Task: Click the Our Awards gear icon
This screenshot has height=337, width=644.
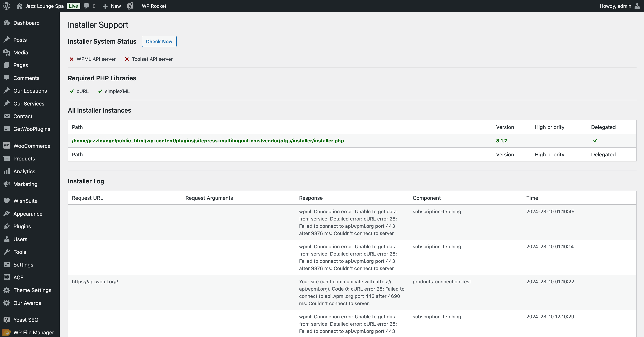Action: 7,303
